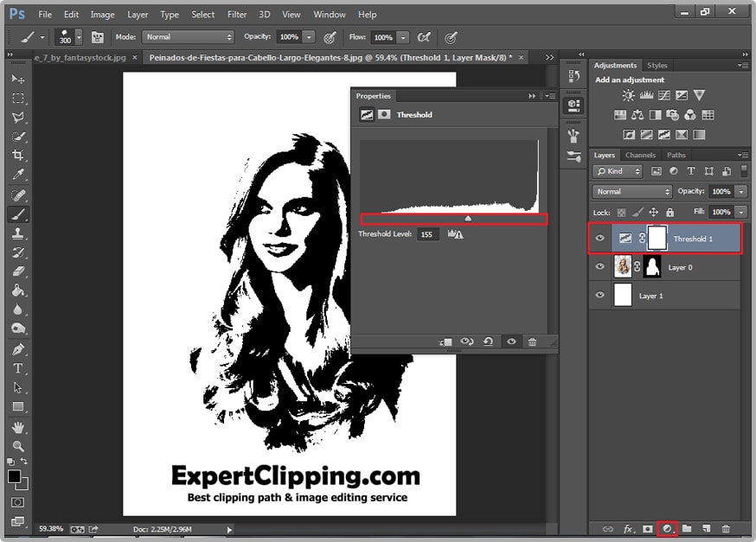Switch to the Channels tab
This screenshot has height=542, width=756.
click(x=640, y=156)
